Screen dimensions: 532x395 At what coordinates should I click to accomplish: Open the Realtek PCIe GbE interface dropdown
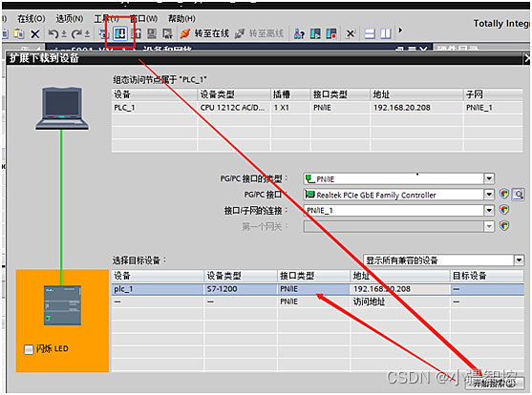tap(489, 195)
